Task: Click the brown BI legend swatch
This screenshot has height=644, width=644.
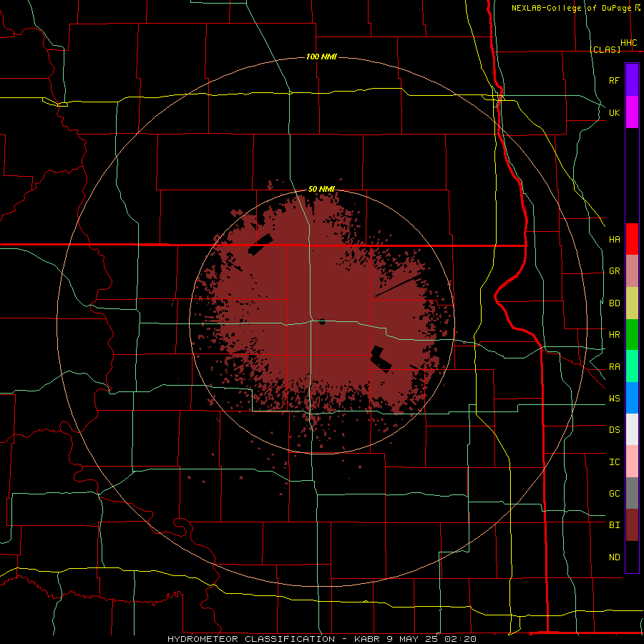Action: click(632, 525)
